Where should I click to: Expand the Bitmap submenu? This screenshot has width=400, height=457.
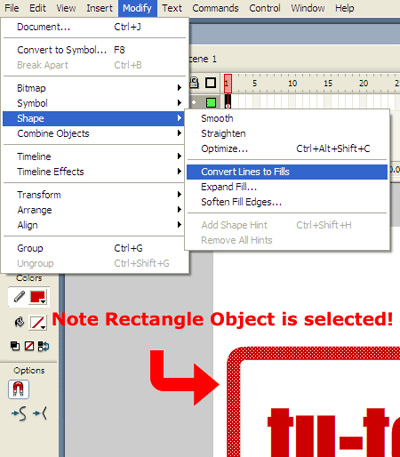94,88
